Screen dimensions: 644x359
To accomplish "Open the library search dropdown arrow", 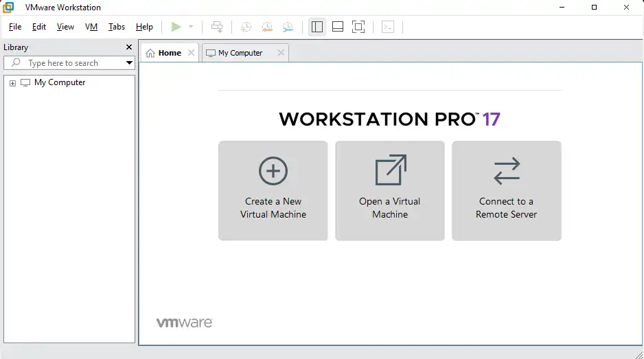I will pyautogui.click(x=129, y=63).
